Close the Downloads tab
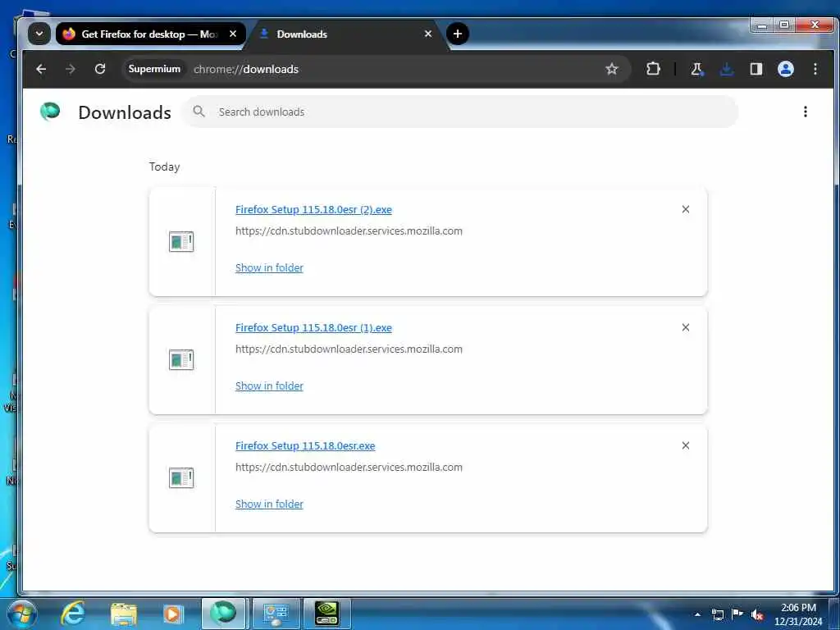Image resolution: width=840 pixels, height=630 pixels. (428, 34)
